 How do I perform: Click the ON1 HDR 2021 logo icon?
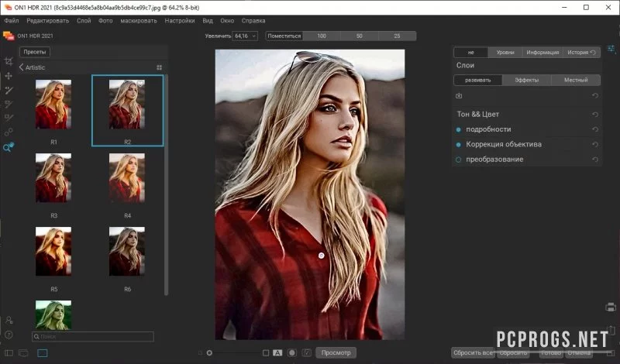[x=9, y=36]
